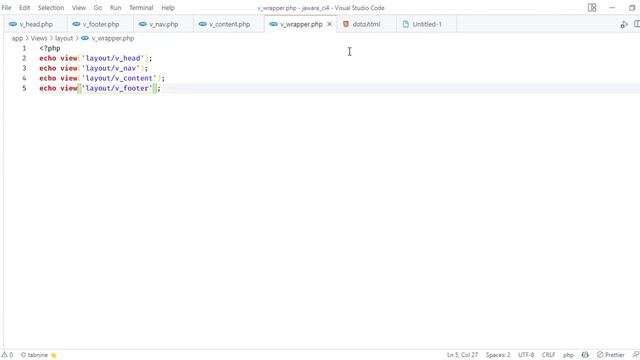Open the Selection menu
The width and height of the screenshot is (640, 360).
pyautogui.click(x=51, y=8)
